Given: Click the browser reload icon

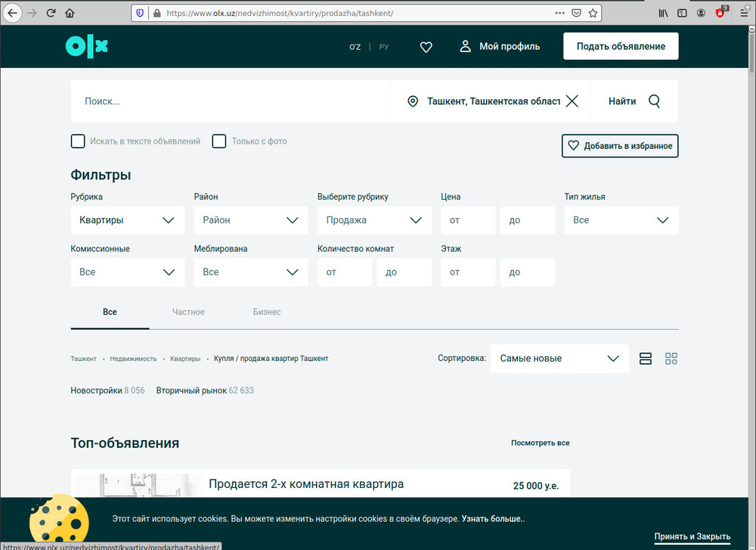Looking at the screenshot, I should tap(51, 13).
